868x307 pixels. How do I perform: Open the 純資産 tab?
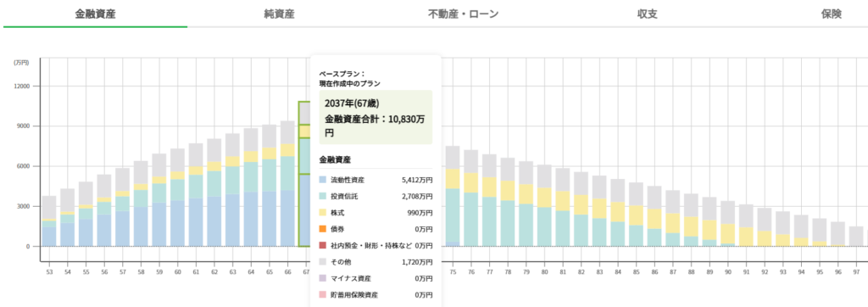pos(279,14)
